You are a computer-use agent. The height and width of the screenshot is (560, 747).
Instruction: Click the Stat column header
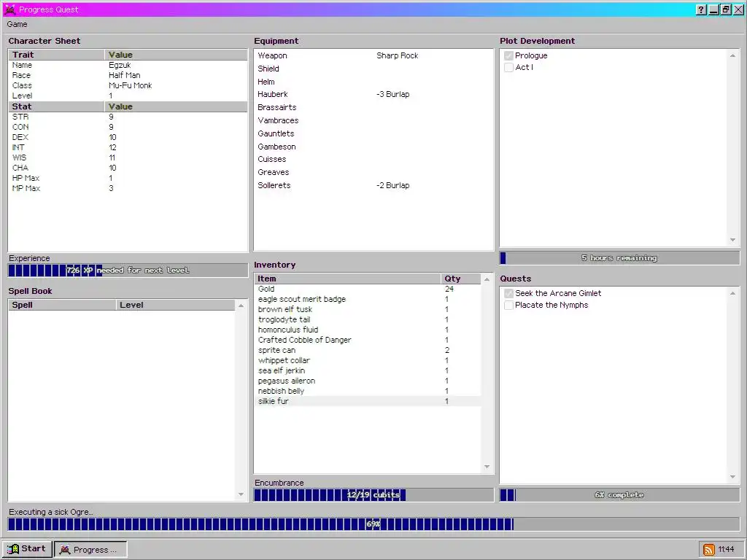click(57, 106)
